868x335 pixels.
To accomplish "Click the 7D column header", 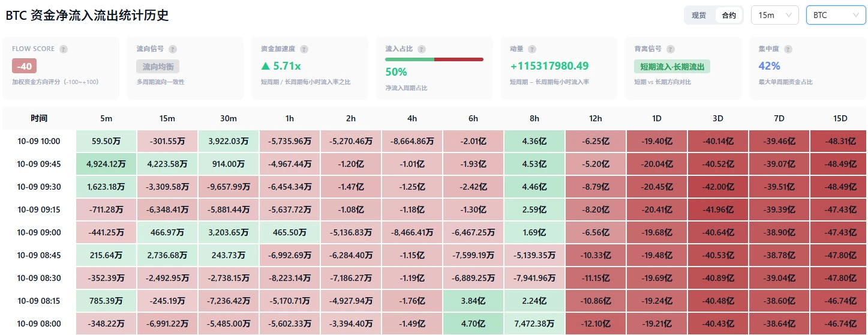I will [779, 118].
